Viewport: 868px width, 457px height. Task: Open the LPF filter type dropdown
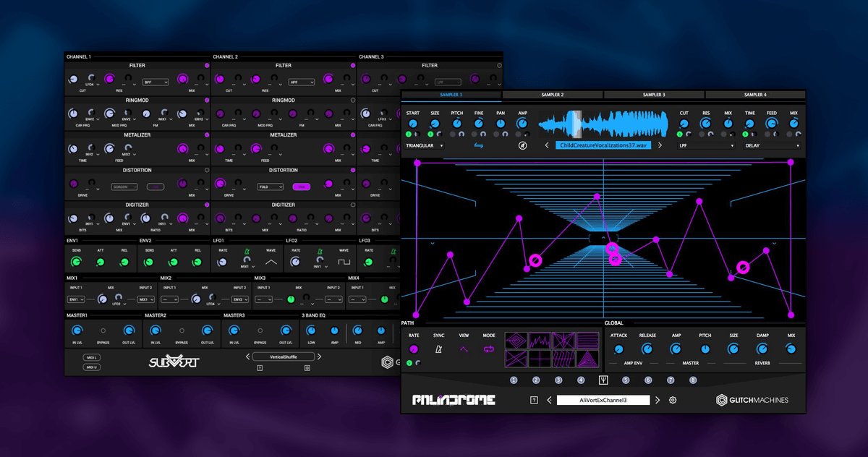click(705, 145)
